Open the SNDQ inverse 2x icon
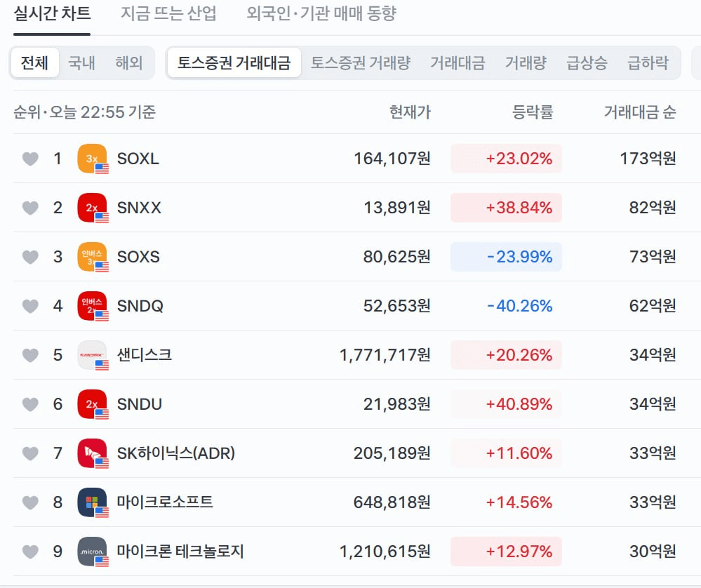The image size is (701, 588). pos(93,306)
